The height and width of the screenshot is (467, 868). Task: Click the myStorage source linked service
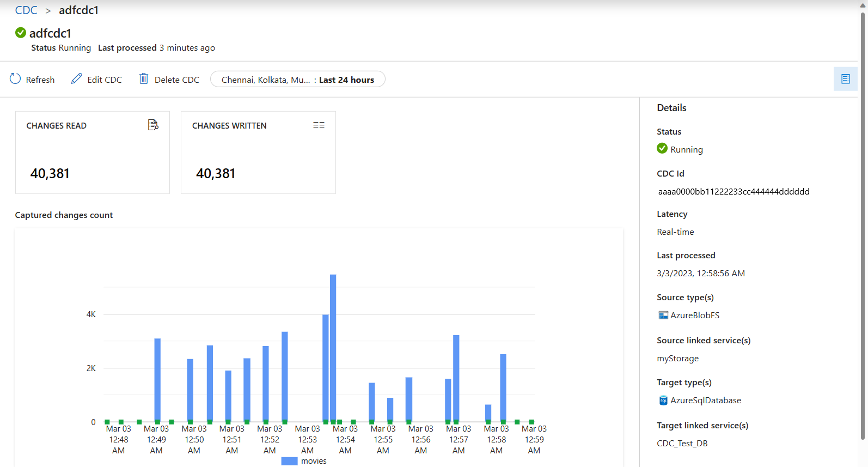pyautogui.click(x=677, y=359)
